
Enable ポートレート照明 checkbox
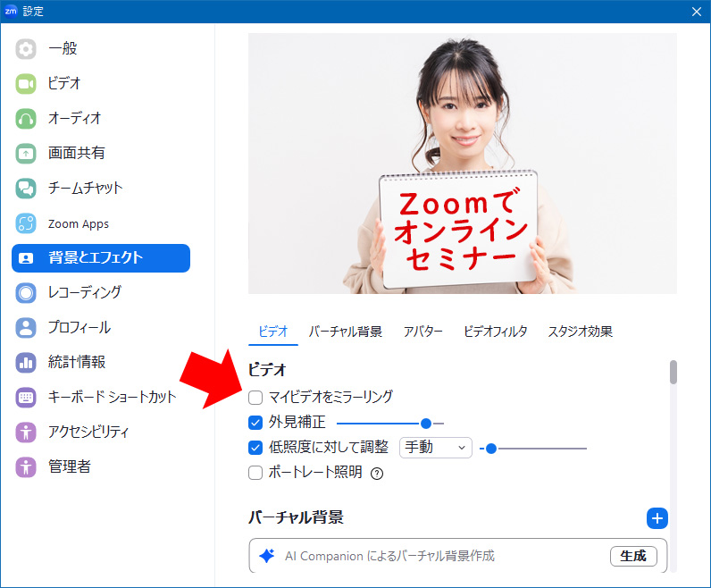255,473
